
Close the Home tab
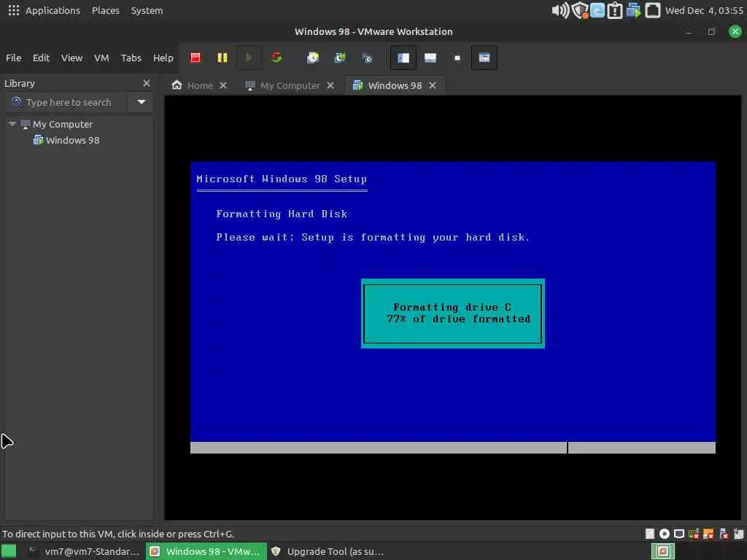pyautogui.click(x=223, y=85)
